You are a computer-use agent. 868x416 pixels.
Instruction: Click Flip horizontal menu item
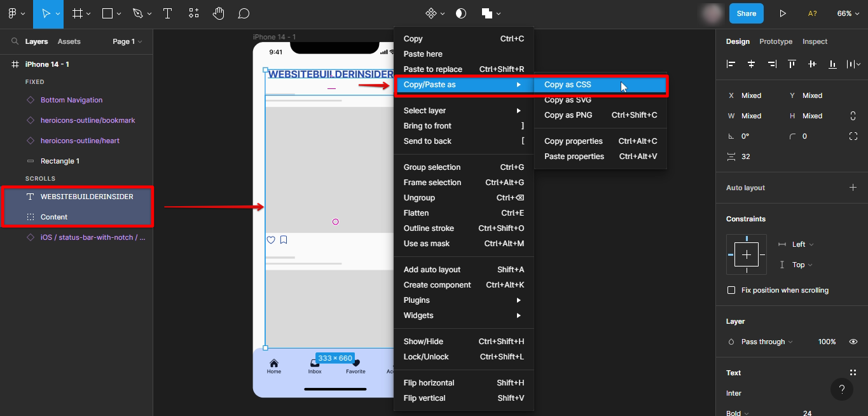pyautogui.click(x=464, y=383)
